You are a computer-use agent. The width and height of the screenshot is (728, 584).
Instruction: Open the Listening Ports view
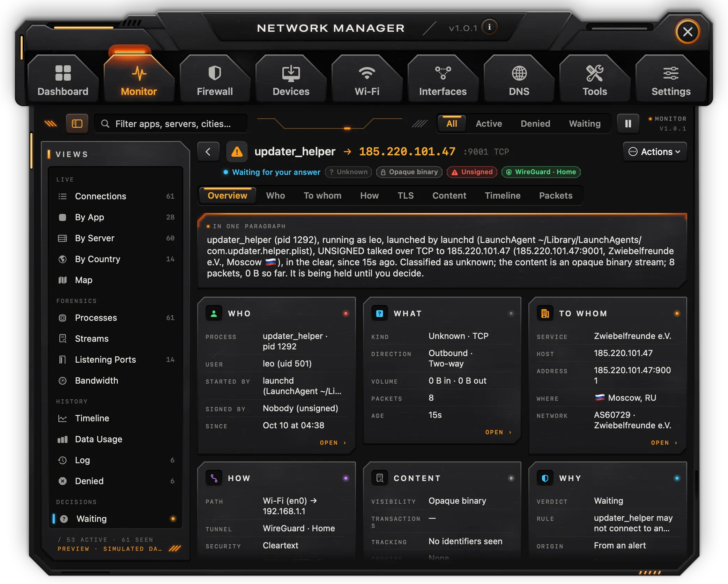tap(116, 360)
